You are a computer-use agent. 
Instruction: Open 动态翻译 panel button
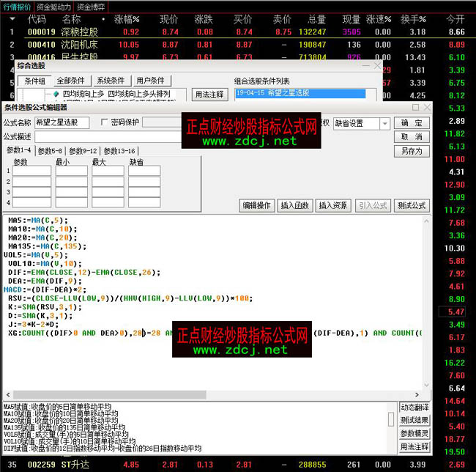(x=414, y=407)
